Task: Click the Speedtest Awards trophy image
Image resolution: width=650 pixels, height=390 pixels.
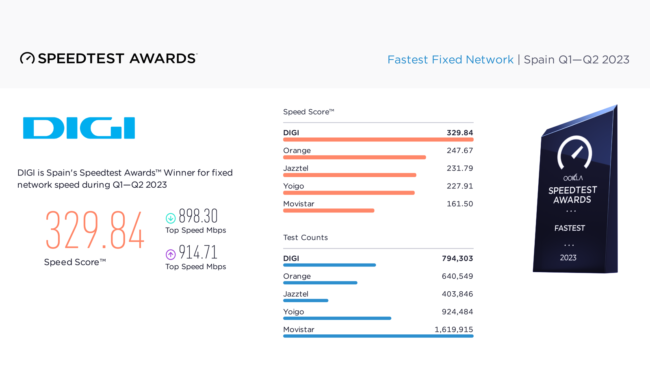Action: [575, 189]
